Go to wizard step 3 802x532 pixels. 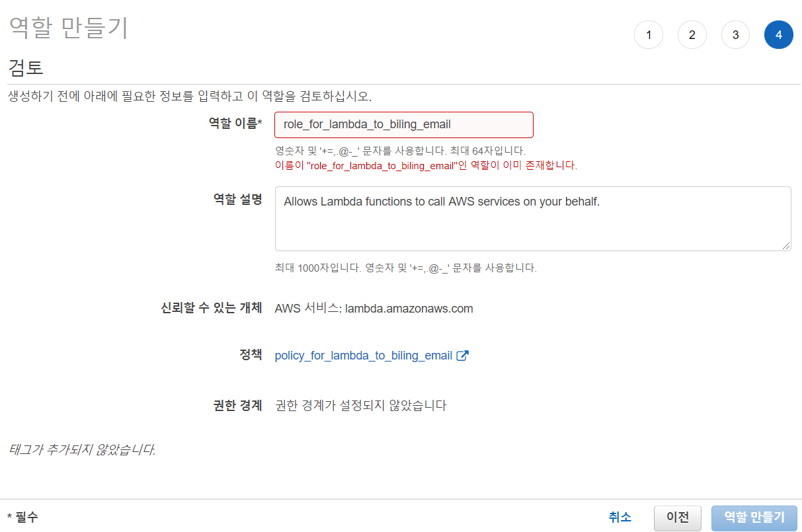pos(735,35)
